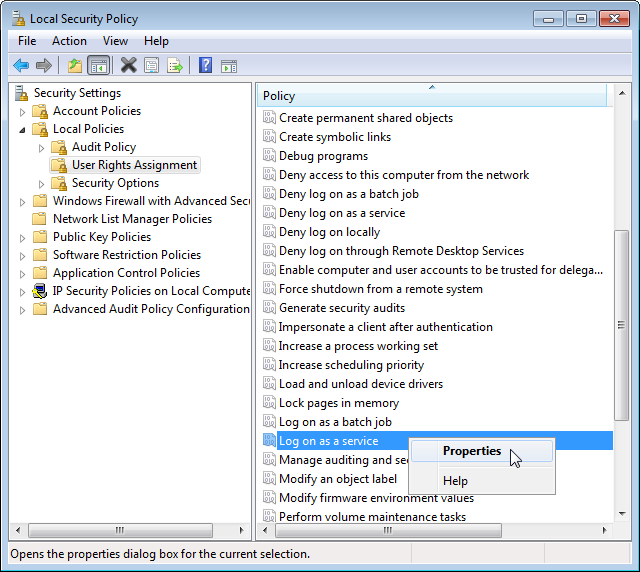Screen dimensions: 640x572
Task: Expand the Account Policies tree node
Action: pos(22,111)
